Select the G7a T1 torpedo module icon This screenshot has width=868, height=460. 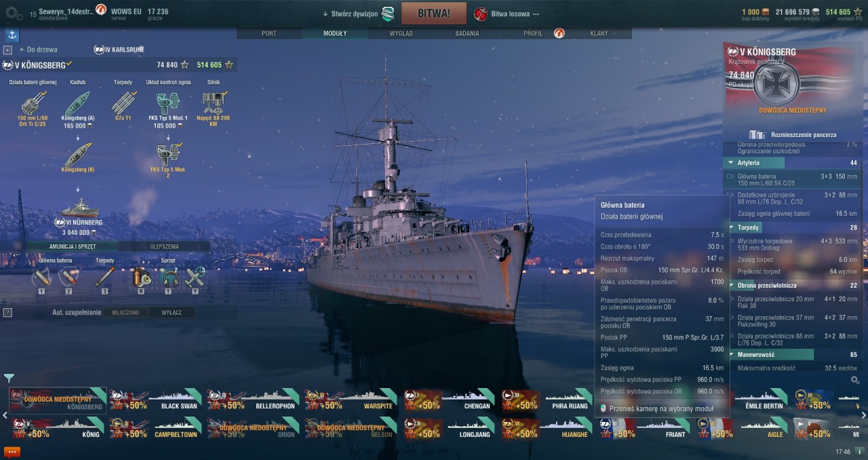pyautogui.click(x=123, y=102)
